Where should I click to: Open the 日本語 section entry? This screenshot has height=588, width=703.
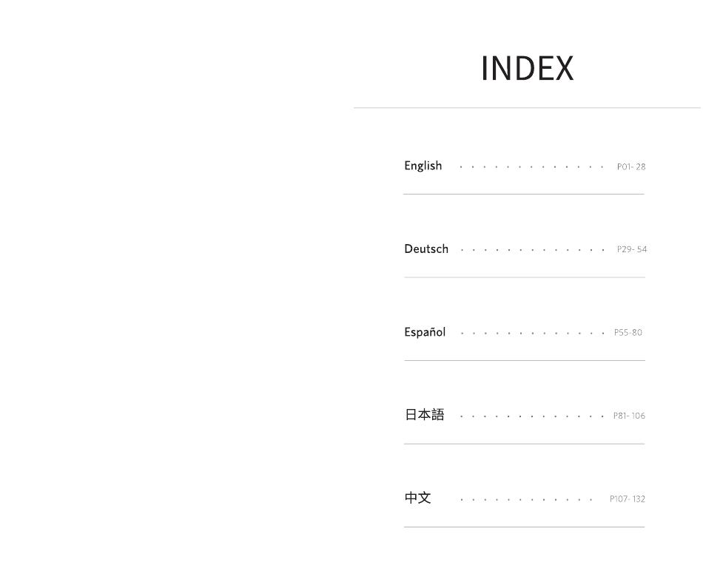[424, 414]
